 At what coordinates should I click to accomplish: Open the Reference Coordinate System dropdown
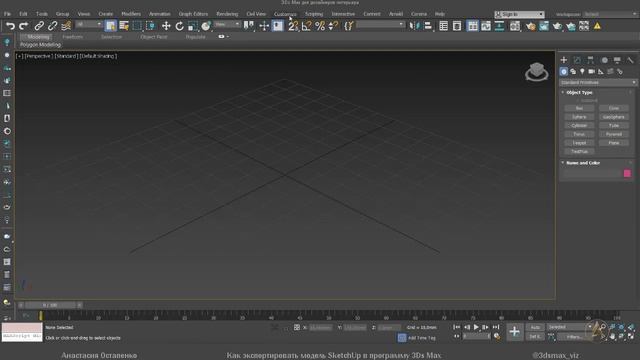tap(227, 24)
